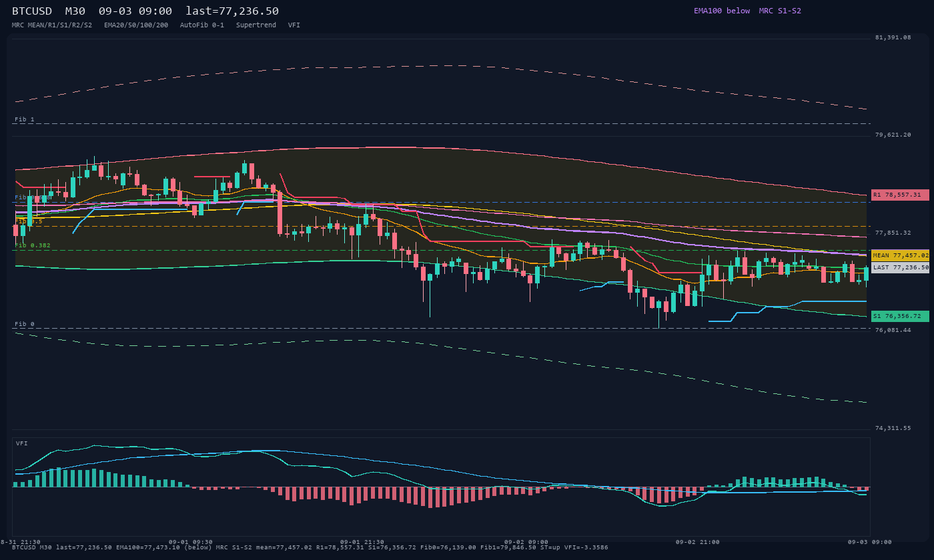Screen dimensions: 934x560
Task: Click the Fib 0 level label
Action: point(25,324)
